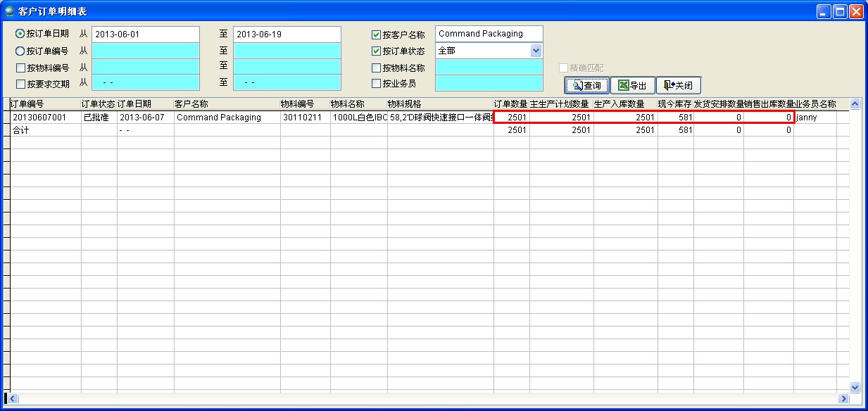The height and width of the screenshot is (411, 868).
Task: Click the 导出 Excel export button
Action: (632, 85)
